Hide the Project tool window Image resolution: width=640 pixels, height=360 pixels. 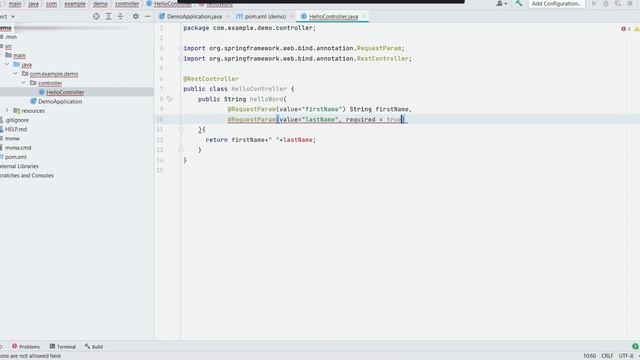(x=148, y=16)
